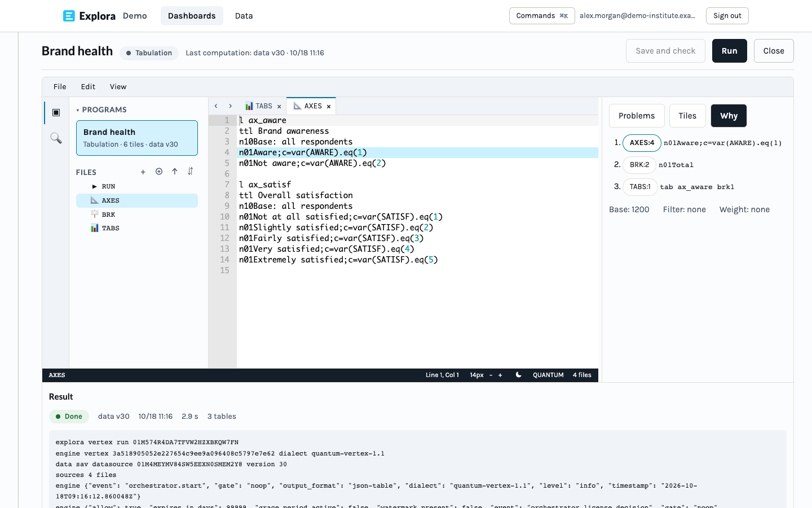This screenshot has width=812, height=508.
Task: Jump to TABS:1 source reference
Action: 640,187
